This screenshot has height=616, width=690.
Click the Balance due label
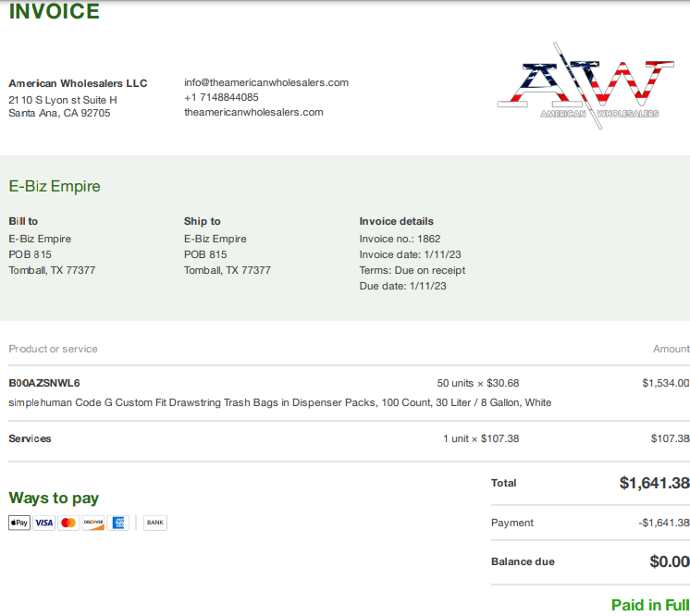(523, 561)
